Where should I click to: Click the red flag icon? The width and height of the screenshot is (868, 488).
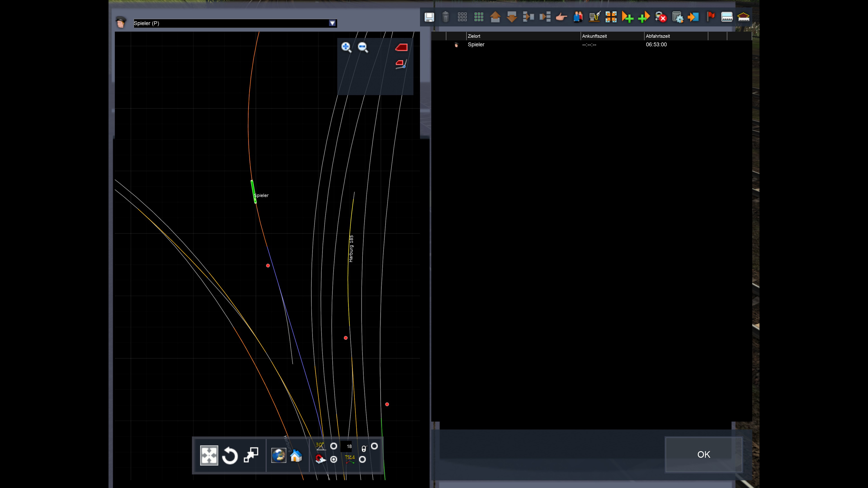click(x=711, y=16)
